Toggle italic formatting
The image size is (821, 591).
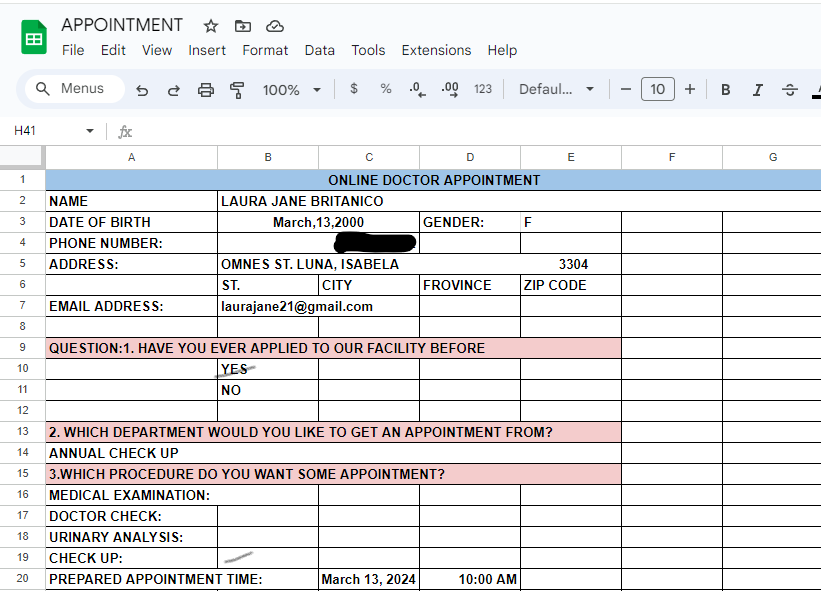point(758,90)
